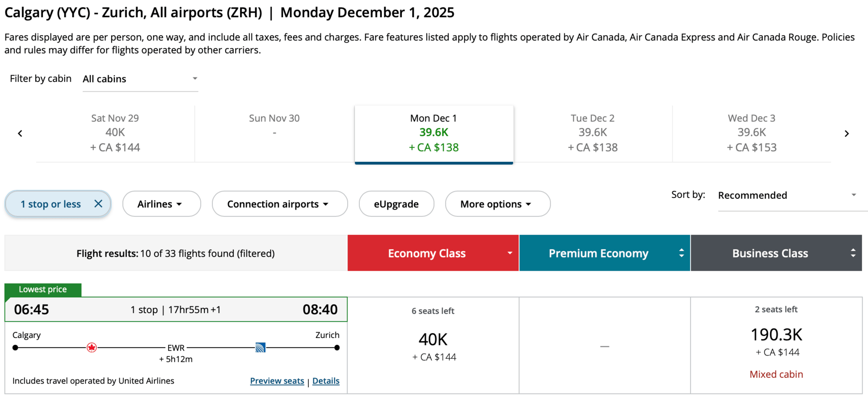This screenshot has width=868, height=399.
Task: Choose the Wed Dec 3 date tab
Action: pos(751,133)
